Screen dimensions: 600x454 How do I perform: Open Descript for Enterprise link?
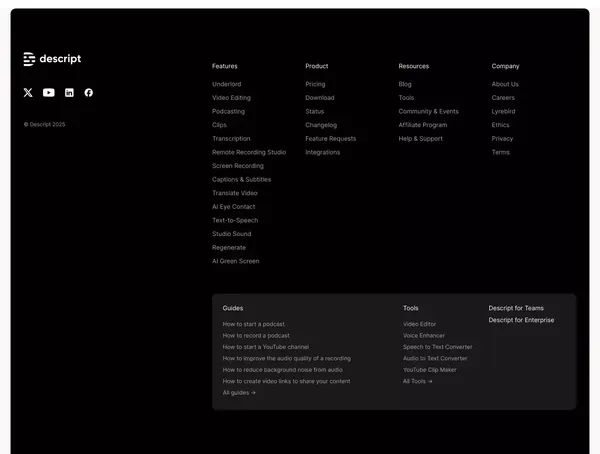point(521,320)
